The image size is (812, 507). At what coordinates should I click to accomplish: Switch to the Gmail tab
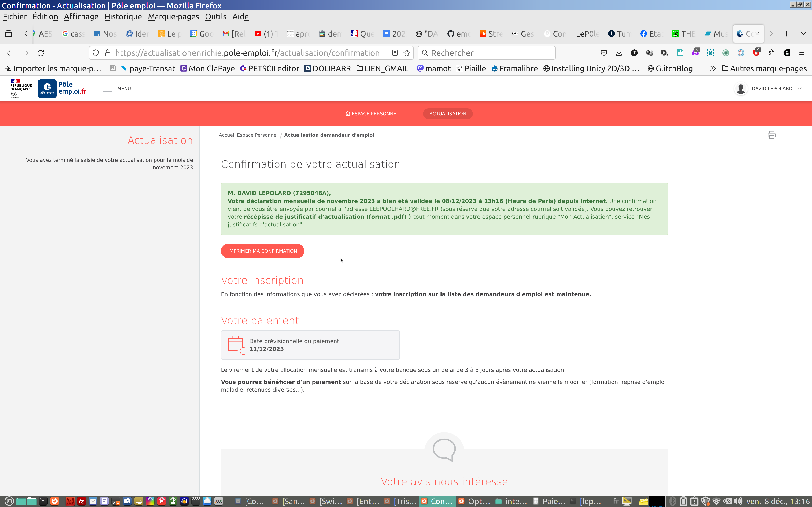(x=234, y=34)
